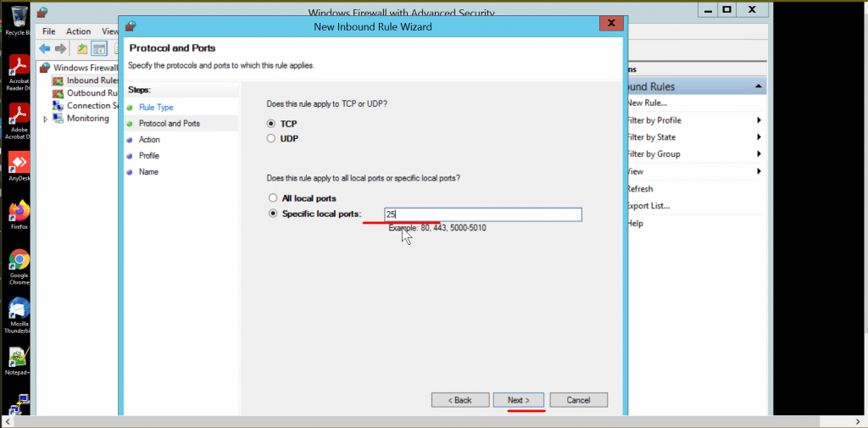Select Specific local ports radio button
This screenshot has width=868, height=428.
click(272, 214)
